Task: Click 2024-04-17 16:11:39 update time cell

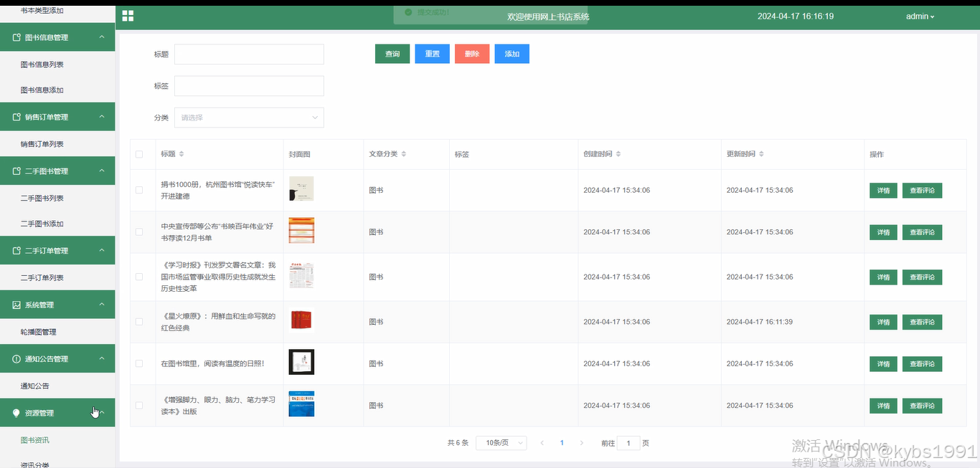Action: coord(760,322)
